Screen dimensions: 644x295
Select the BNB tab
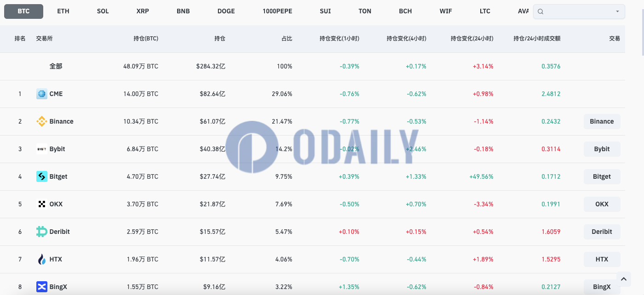(183, 11)
